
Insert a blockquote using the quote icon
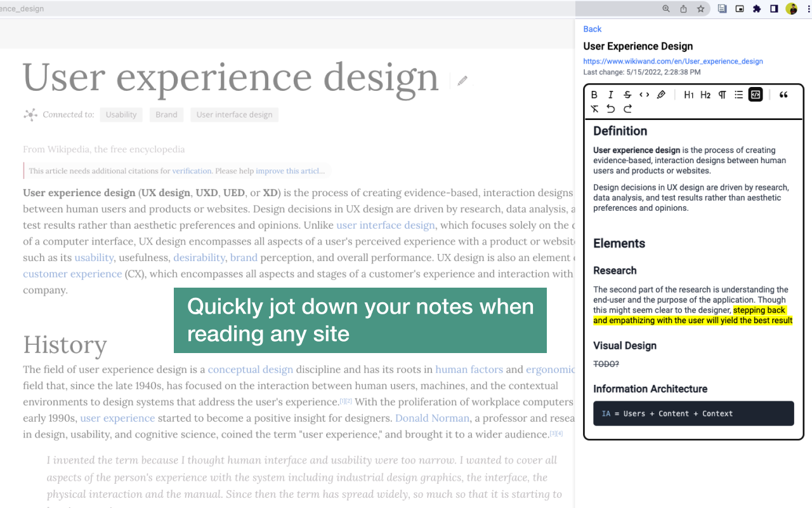tap(783, 94)
